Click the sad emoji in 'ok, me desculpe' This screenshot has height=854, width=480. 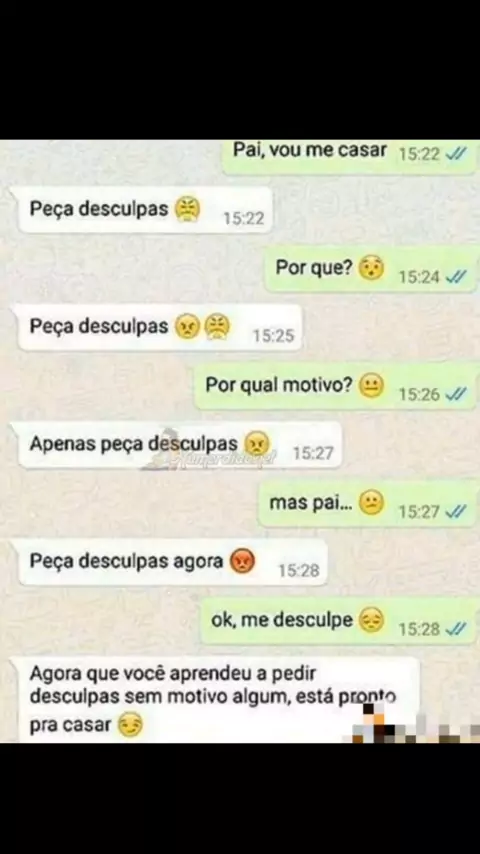pyautogui.click(x=371, y=620)
